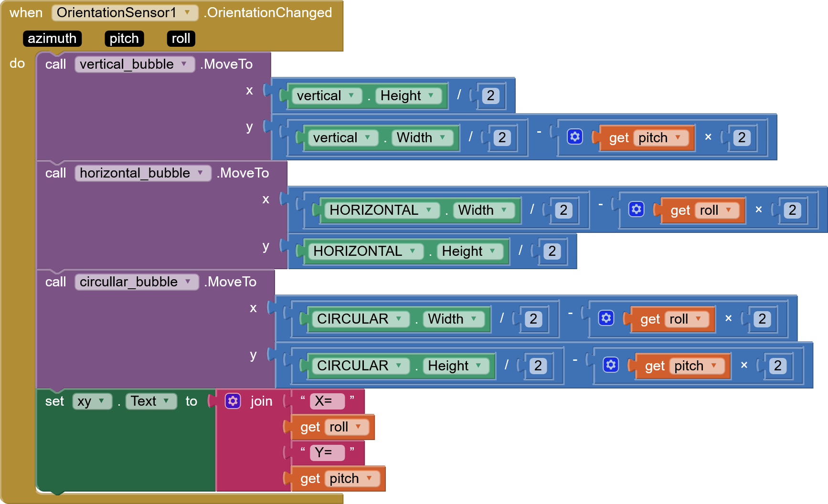Select the 'do' label of the event block
The image size is (828, 504).
(x=17, y=63)
